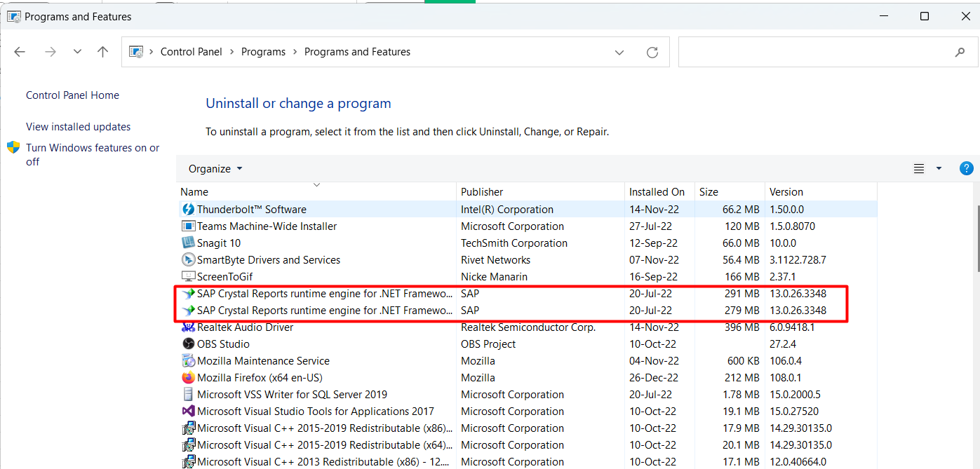The image size is (980, 469).
Task: Click the Programs breadcrumb
Action: coord(263,52)
